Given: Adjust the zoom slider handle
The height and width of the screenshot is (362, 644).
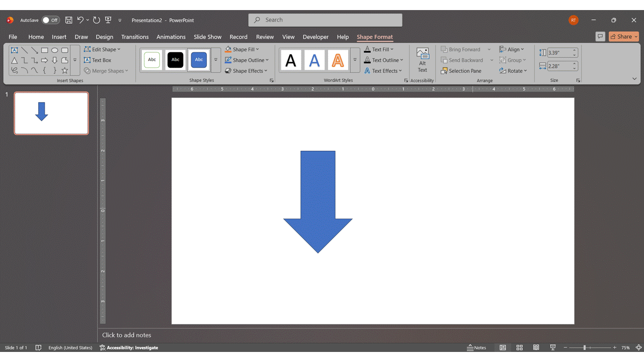Looking at the screenshot, I should [584, 347].
